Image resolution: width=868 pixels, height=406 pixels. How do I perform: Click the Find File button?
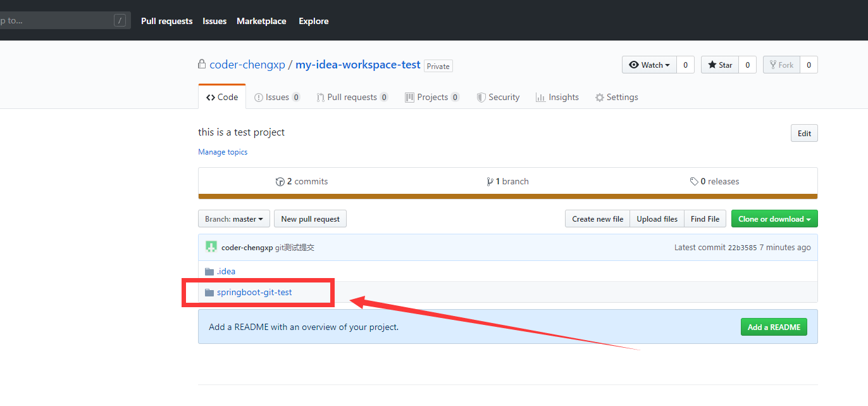coord(705,219)
